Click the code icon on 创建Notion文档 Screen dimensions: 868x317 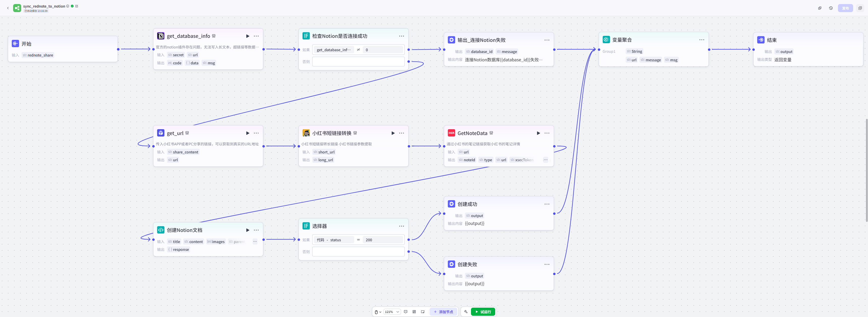161,230
